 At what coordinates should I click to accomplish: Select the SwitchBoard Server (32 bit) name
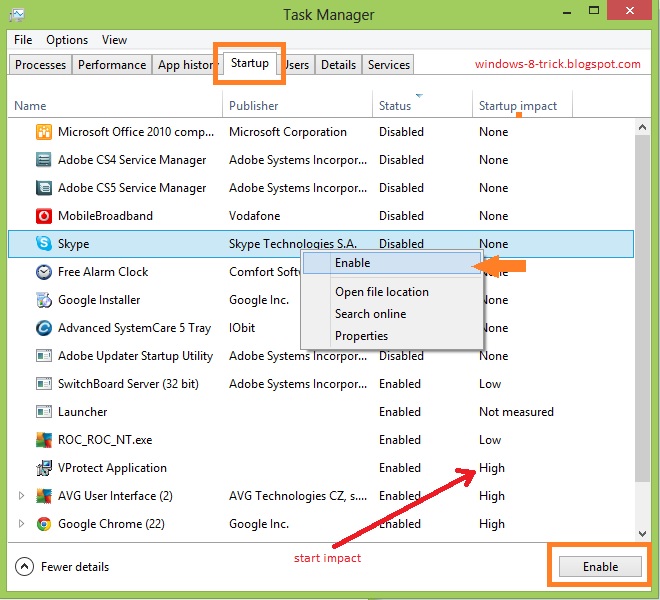click(128, 384)
